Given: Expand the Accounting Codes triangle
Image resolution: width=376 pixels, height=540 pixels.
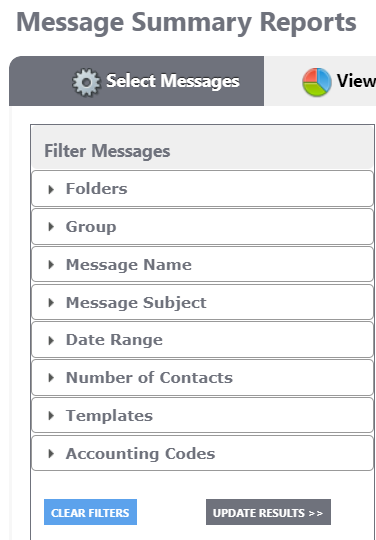Looking at the screenshot, I should (51, 454).
